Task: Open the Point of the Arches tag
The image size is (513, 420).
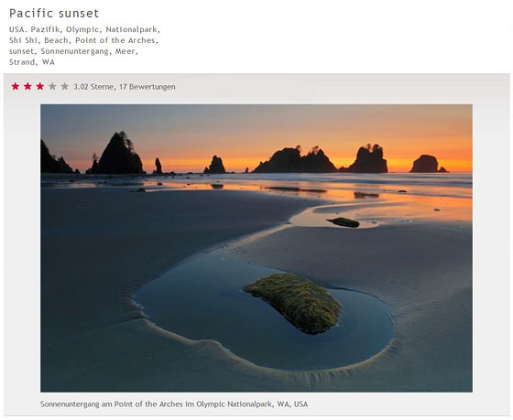Action: [x=115, y=40]
